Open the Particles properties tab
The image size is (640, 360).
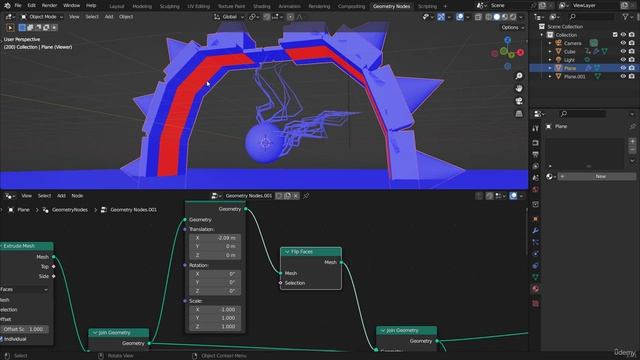coord(535,242)
